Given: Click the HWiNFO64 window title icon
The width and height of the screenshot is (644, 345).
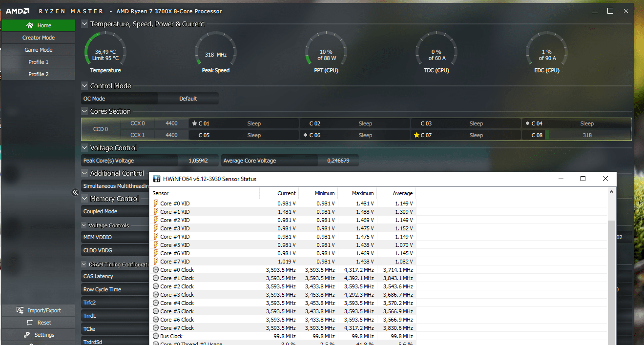Looking at the screenshot, I should coord(156,179).
